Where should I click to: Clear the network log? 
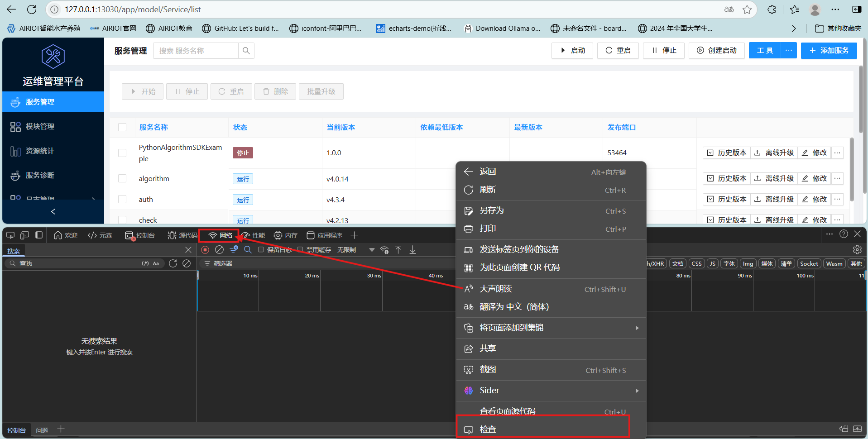(x=219, y=250)
